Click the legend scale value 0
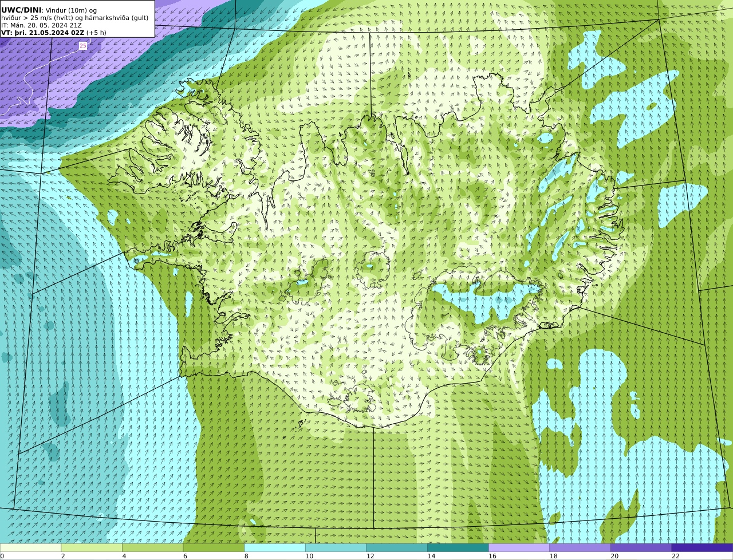This screenshot has height=560, width=733. tap(2, 556)
